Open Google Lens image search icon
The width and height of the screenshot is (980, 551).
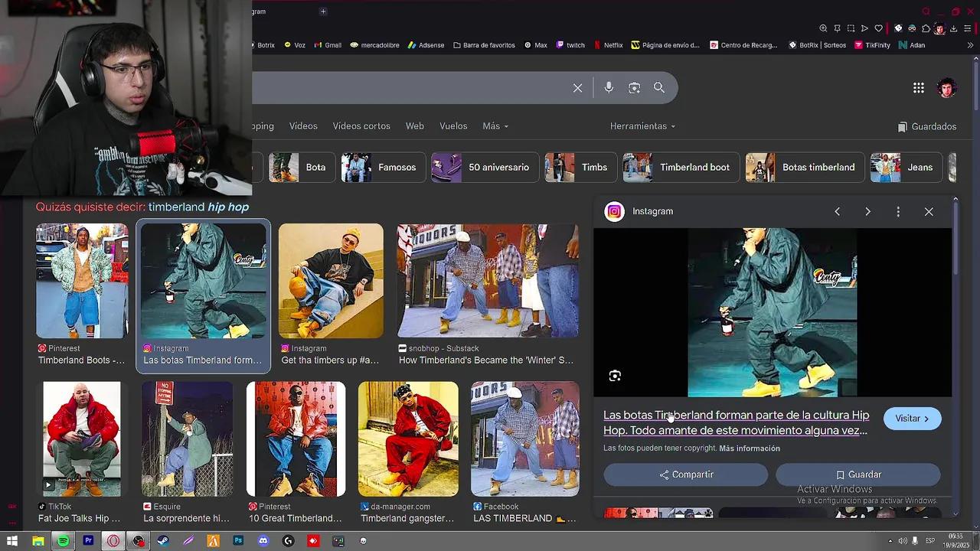pos(634,88)
